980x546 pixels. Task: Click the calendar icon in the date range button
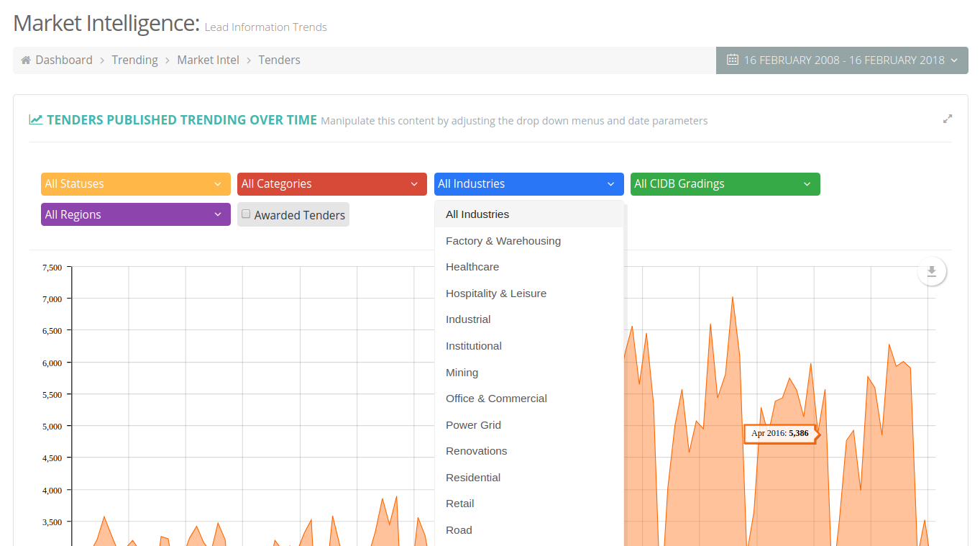[733, 60]
